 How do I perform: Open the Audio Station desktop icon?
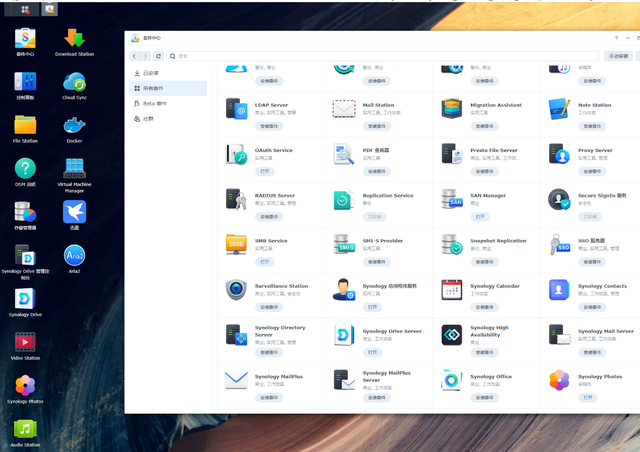(x=25, y=430)
